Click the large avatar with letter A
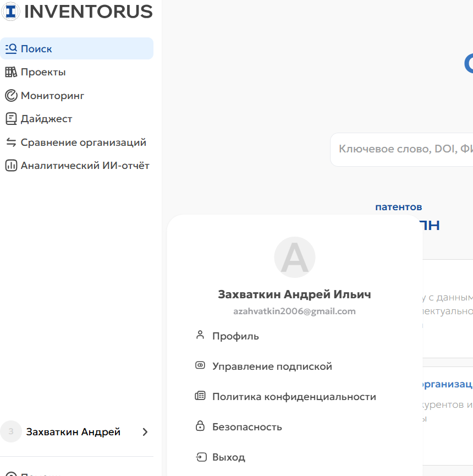Image resolution: width=473 pixels, height=476 pixels. (294, 258)
